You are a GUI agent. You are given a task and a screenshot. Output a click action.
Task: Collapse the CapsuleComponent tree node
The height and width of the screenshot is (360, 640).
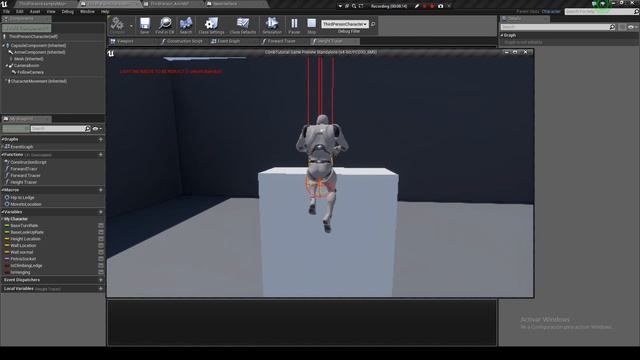tap(4, 46)
